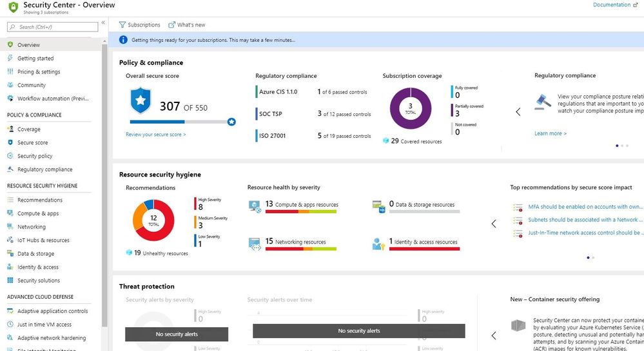The height and width of the screenshot is (351, 644).
Task: Collapse the sidebar with double chevron
Action: pos(103,23)
